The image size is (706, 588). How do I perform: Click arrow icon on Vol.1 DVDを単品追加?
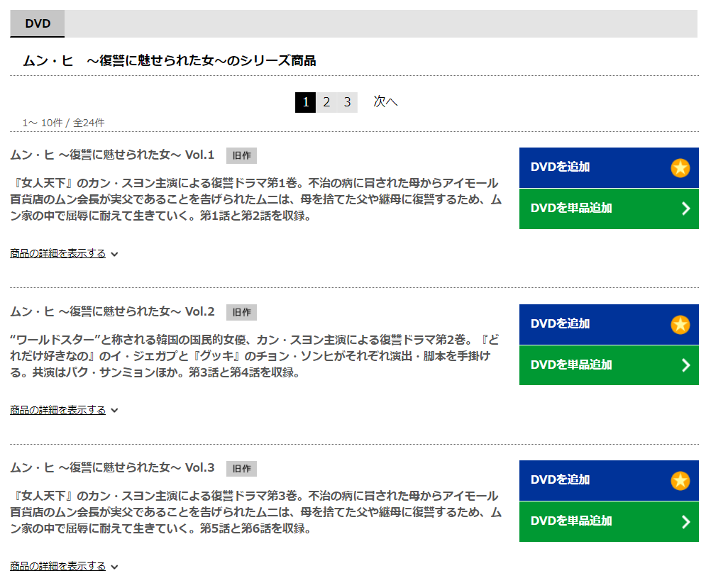pos(685,209)
